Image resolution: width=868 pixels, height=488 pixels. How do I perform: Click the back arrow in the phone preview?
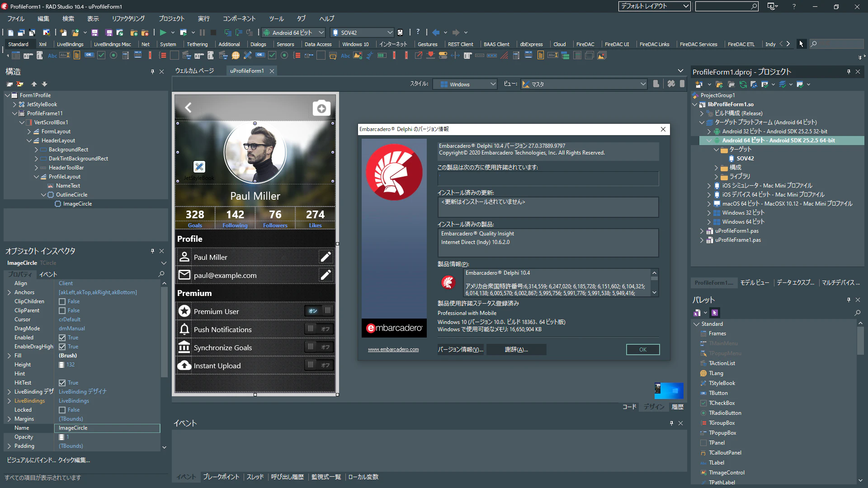[188, 108]
